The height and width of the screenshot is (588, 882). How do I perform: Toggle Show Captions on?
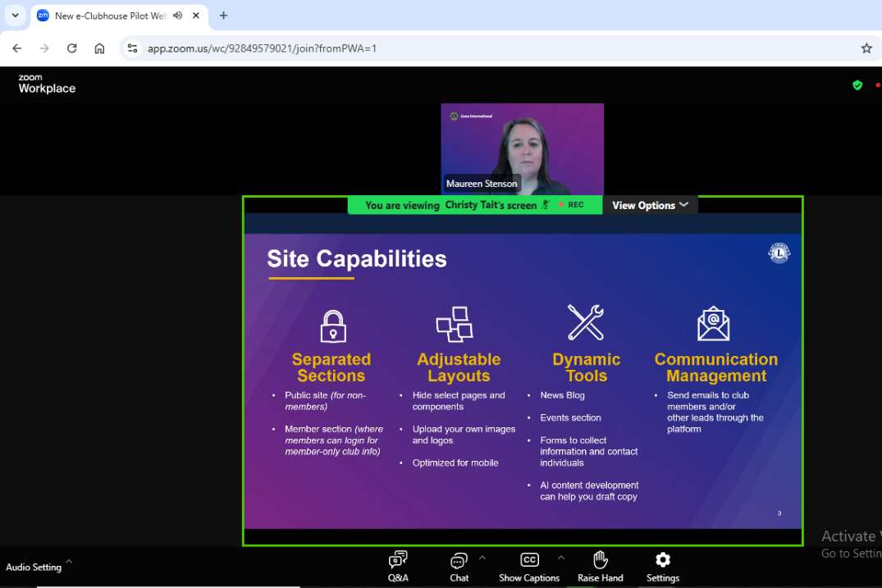click(x=529, y=566)
